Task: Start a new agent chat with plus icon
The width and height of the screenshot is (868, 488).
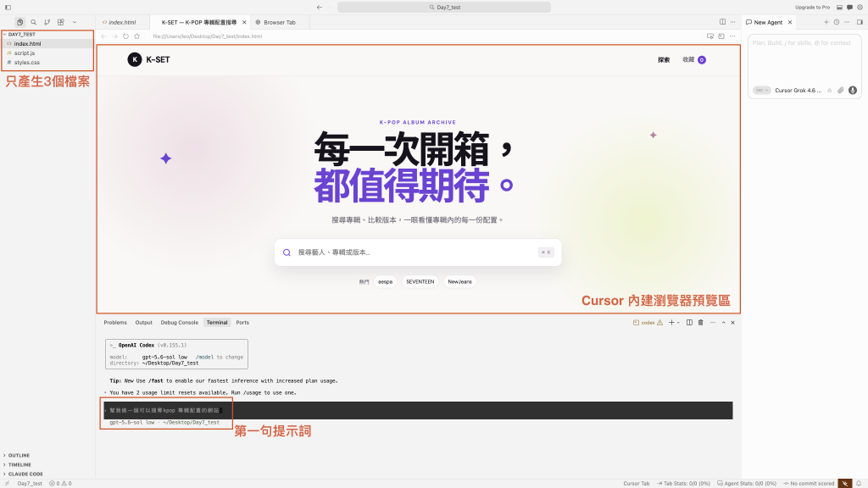Action: [x=826, y=22]
